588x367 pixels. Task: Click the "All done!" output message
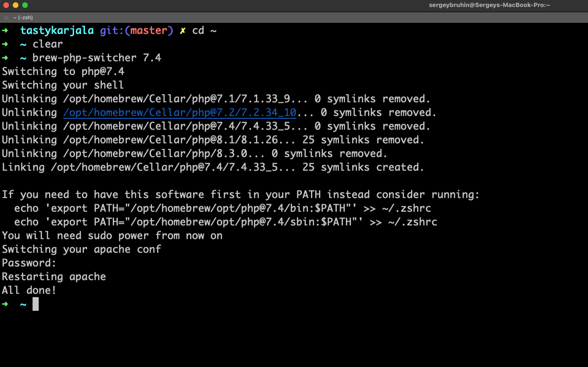[x=29, y=291]
